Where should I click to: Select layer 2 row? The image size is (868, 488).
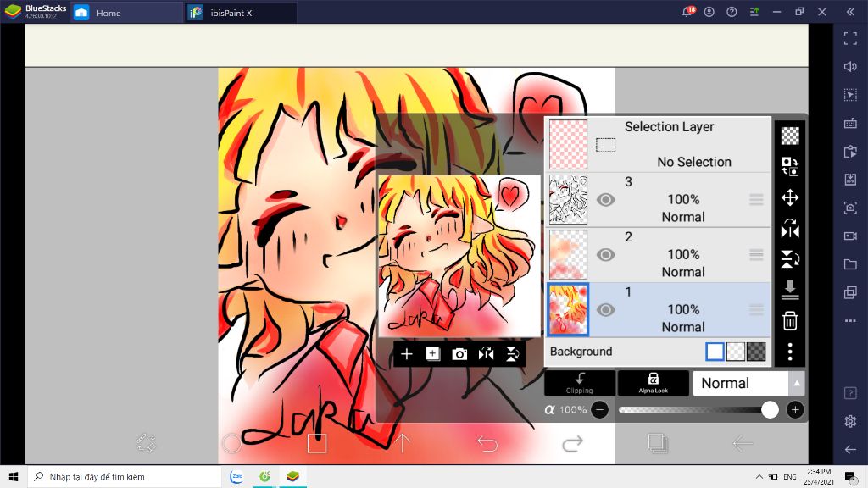click(x=658, y=254)
